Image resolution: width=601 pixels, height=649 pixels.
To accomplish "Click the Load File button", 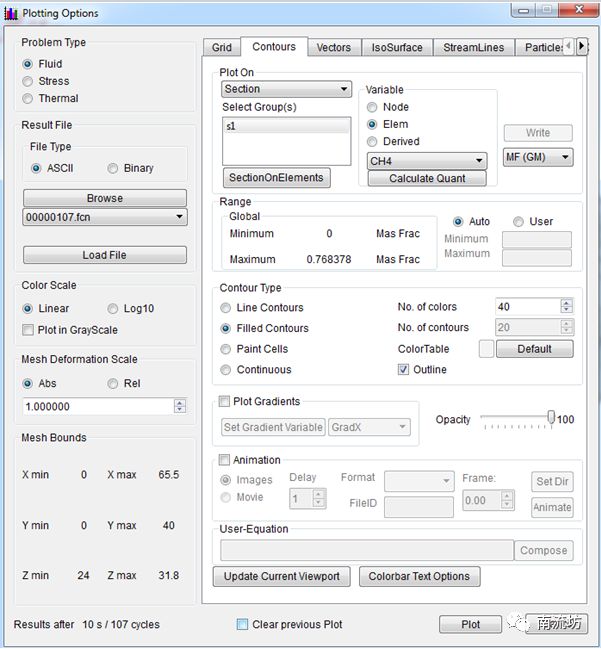I will pos(104,255).
